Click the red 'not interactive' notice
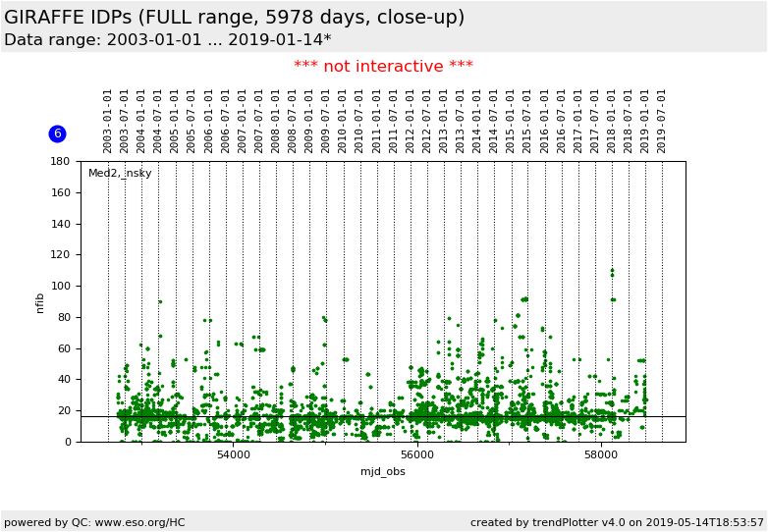The height and width of the screenshot is (532, 768). coord(383,67)
